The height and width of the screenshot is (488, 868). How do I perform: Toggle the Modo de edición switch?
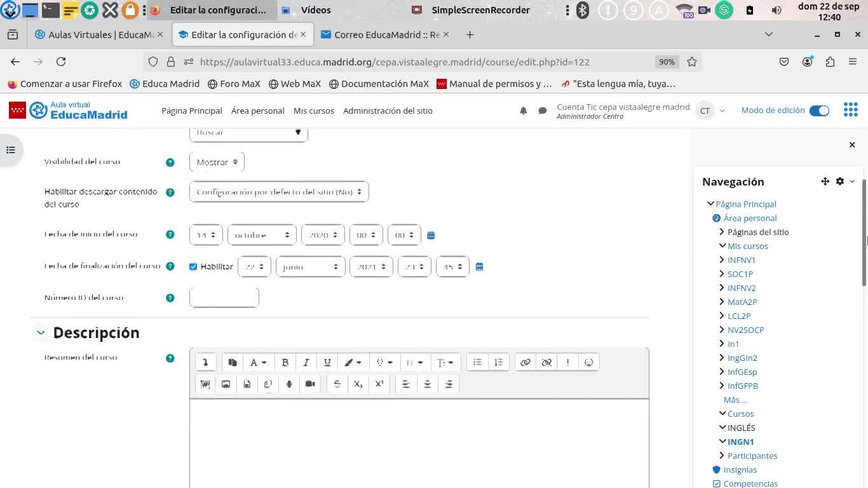[x=820, y=111]
